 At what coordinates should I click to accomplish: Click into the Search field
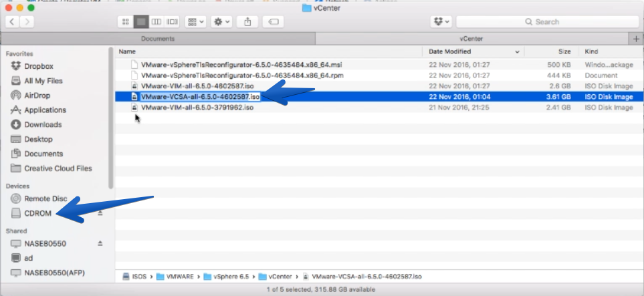548,22
